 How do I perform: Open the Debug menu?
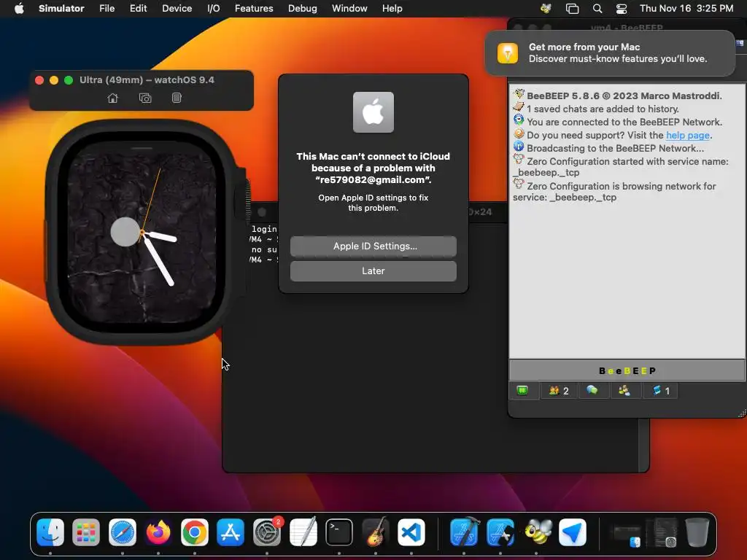pyautogui.click(x=303, y=9)
